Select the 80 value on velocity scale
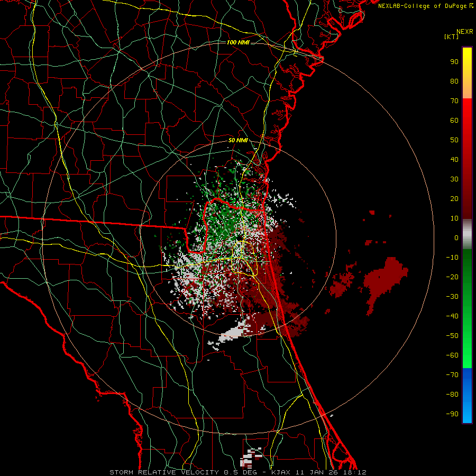The height and width of the screenshot is (476, 476). [x=454, y=81]
